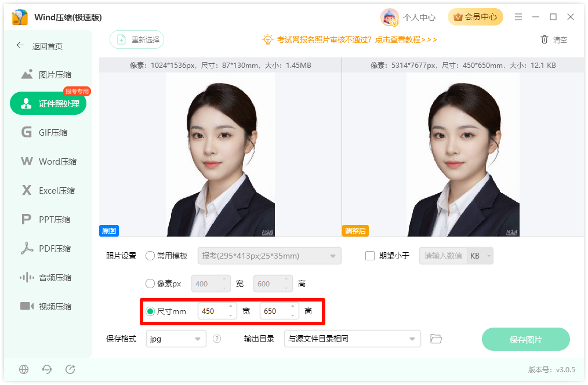Click the globe icon in bottom bar
The image size is (588, 385).
click(x=24, y=369)
